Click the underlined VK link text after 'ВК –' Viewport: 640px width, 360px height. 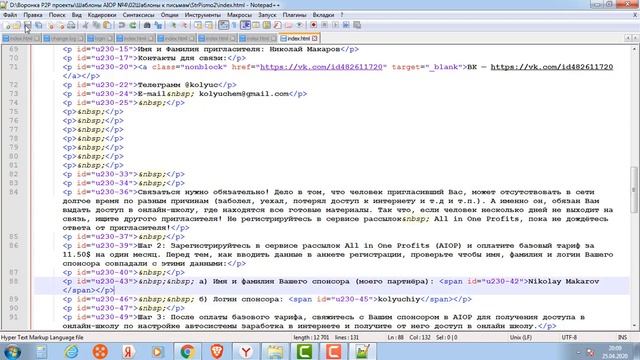[x=552, y=67]
